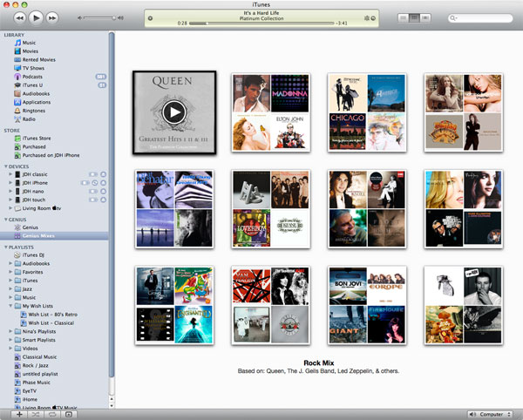Click the search field

coord(480,18)
